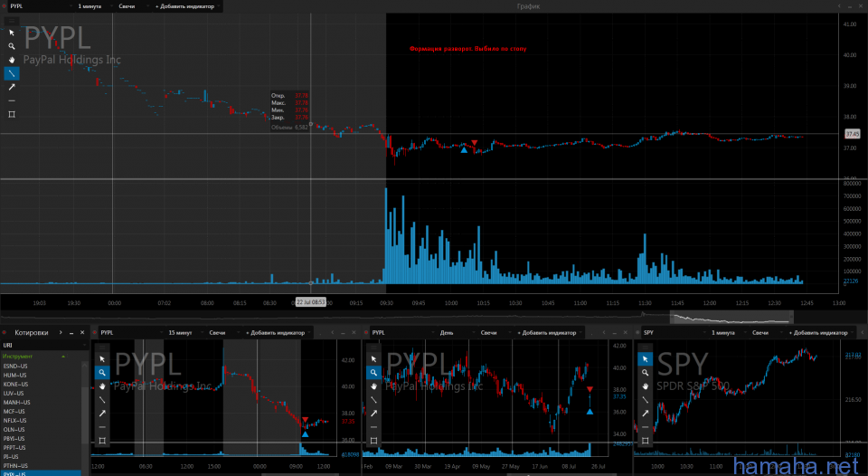Click the main chart range navigator thumb

[731, 317]
